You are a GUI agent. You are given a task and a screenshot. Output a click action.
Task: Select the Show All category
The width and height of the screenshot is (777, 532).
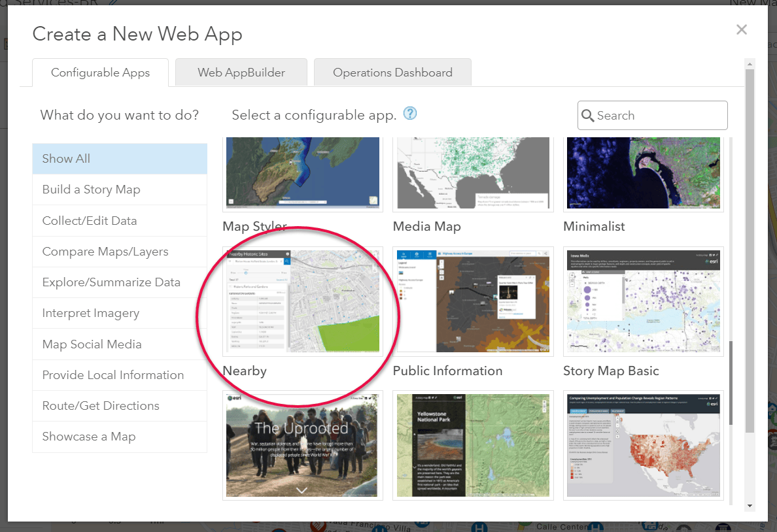coord(120,159)
